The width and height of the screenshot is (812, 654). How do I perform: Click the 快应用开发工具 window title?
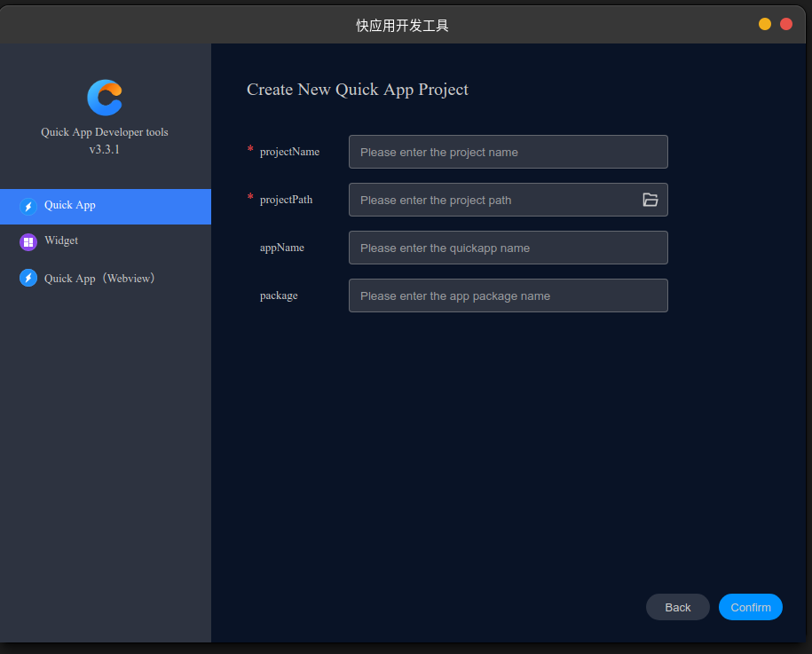pos(403,25)
